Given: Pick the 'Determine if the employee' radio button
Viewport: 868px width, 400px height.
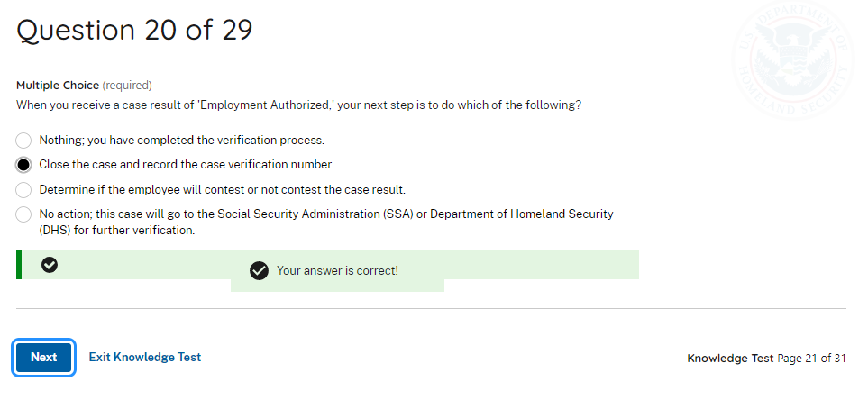Looking at the screenshot, I should (x=23, y=190).
